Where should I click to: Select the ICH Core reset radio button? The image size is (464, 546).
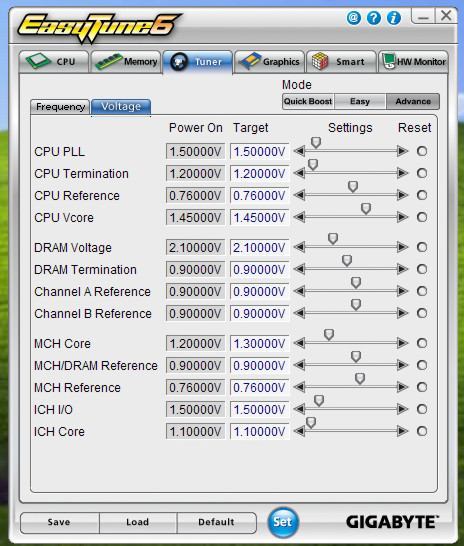tap(422, 431)
